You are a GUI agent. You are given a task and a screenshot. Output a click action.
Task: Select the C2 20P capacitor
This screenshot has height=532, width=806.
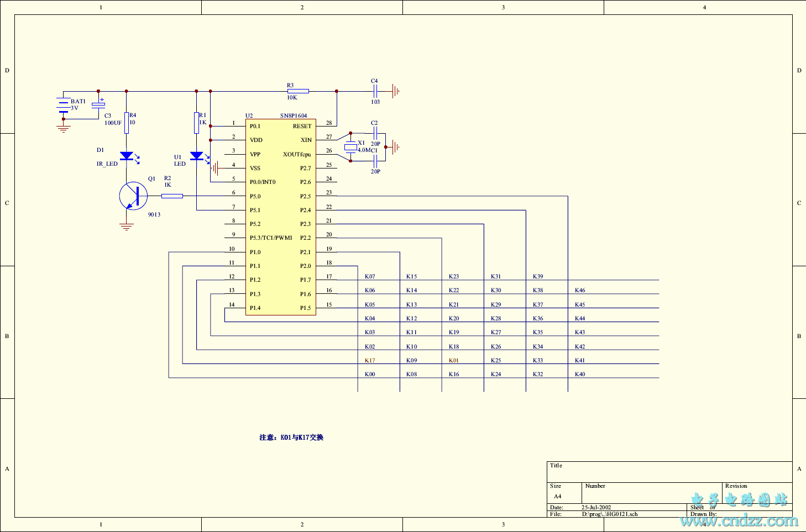pos(375,133)
